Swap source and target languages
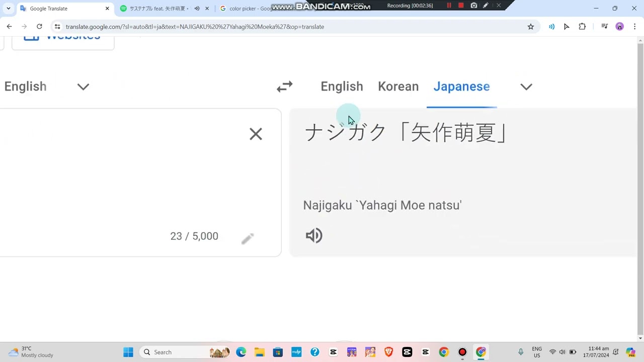644x362 pixels. (x=284, y=86)
